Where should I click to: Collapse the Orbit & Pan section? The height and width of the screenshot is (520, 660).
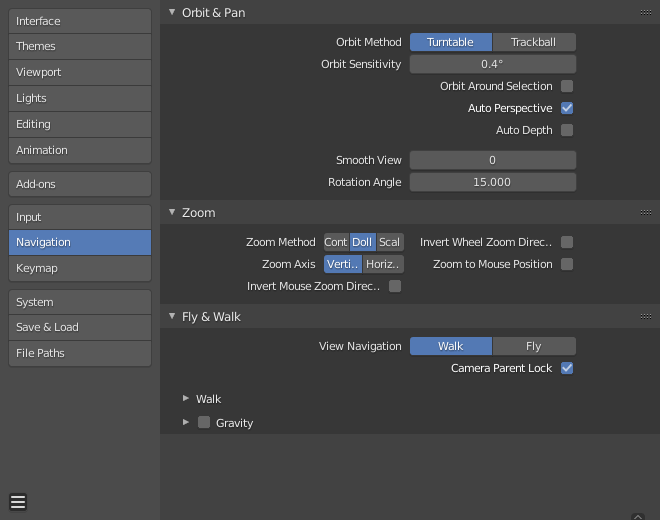(x=172, y=12)
